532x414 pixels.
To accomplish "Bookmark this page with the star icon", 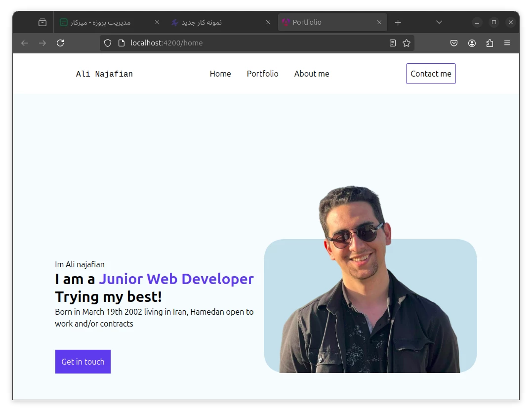I will (407, 43).
